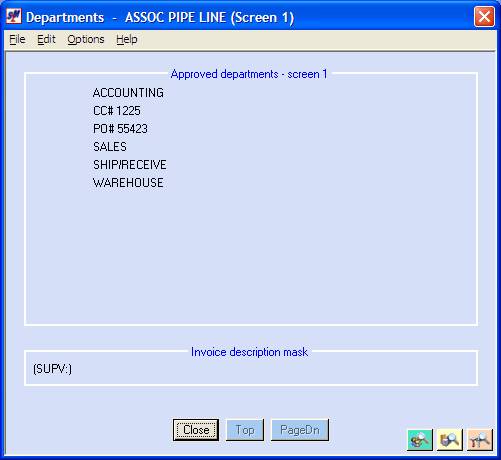Select the SHIP/RECEIVE department entry
This screenshot has height=460, width=501.
130,165
